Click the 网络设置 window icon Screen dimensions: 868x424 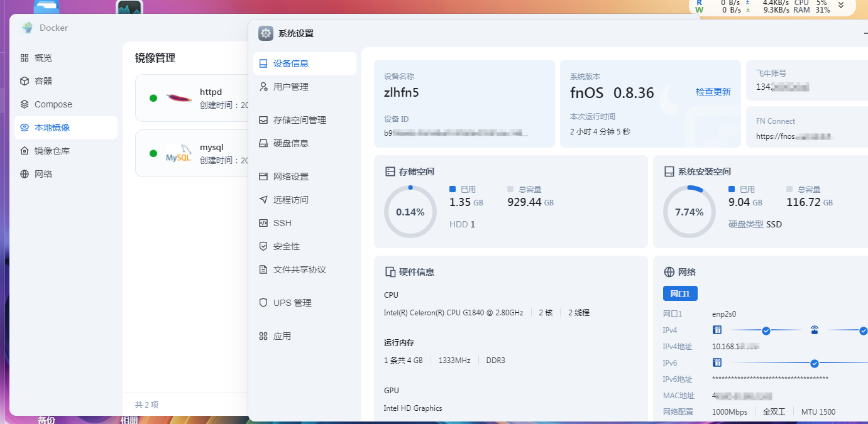pos(263,177)
